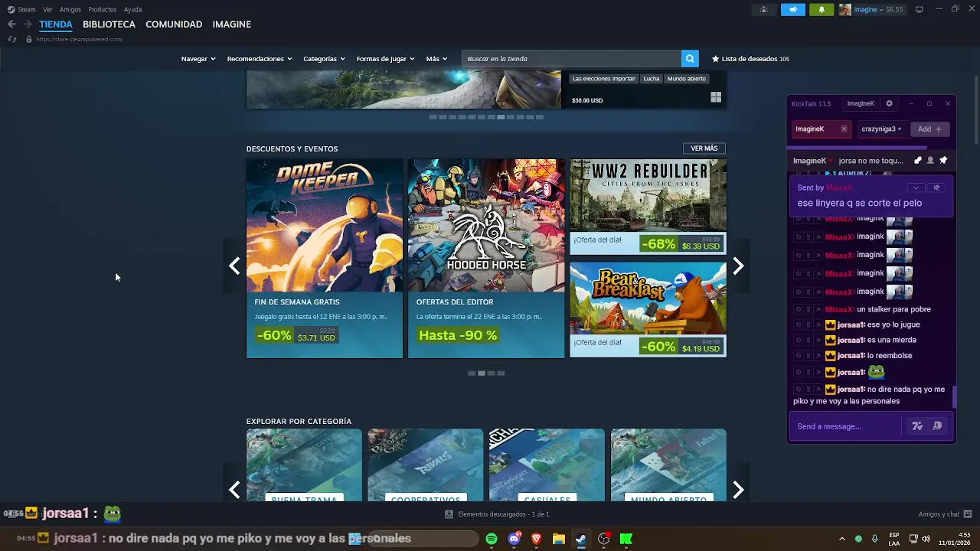Viewport: 980px width, 551px height.
Task: Reload the store page
Action: (x=11, y=39)
